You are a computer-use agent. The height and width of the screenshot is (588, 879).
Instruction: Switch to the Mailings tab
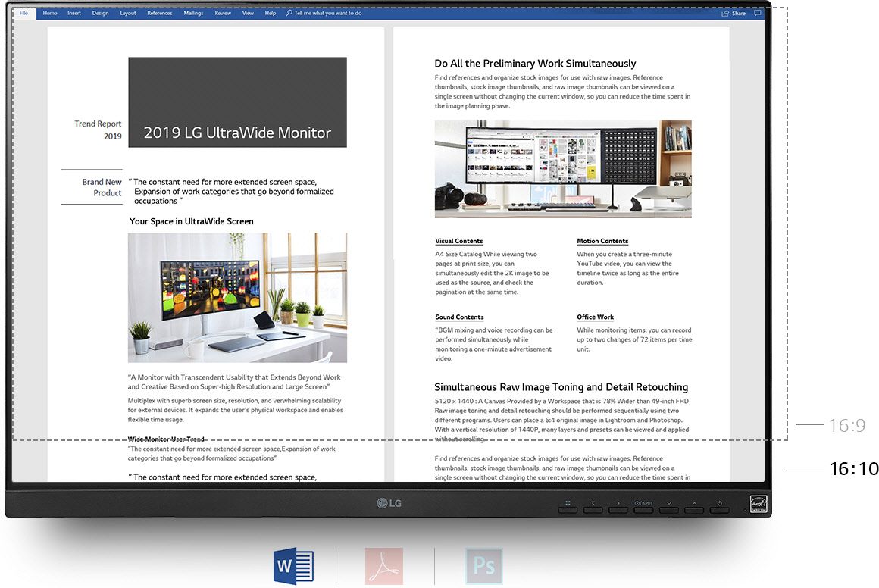[x=193, y=13]
